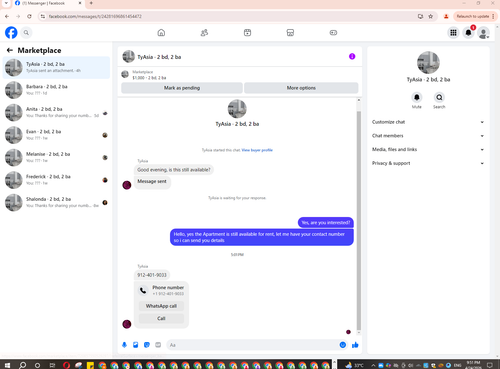Attach a file with the image icon
500x369 pixels.
coord(136,345)
